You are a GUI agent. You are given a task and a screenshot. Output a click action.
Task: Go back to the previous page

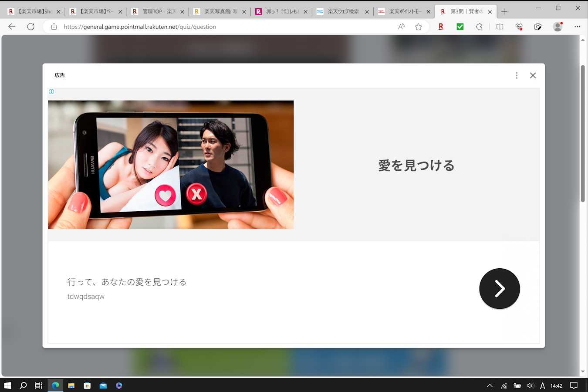pos(12,27)
